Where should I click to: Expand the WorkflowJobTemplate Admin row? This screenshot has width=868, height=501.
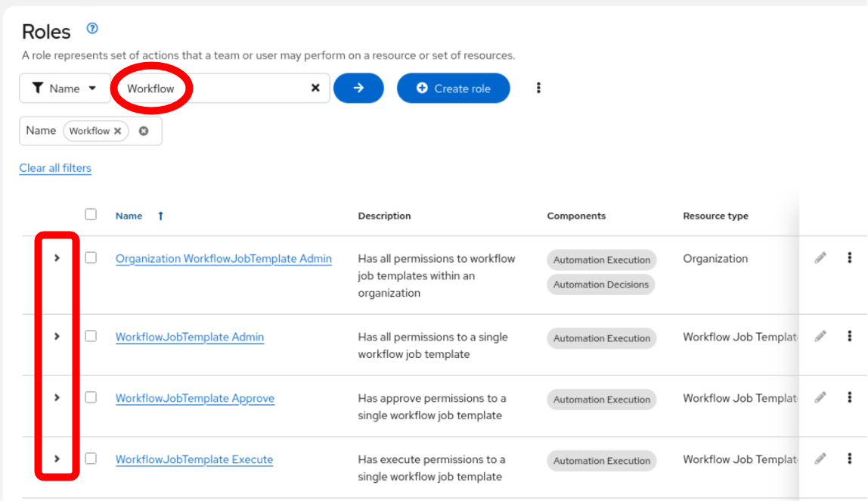click(57, 337)
